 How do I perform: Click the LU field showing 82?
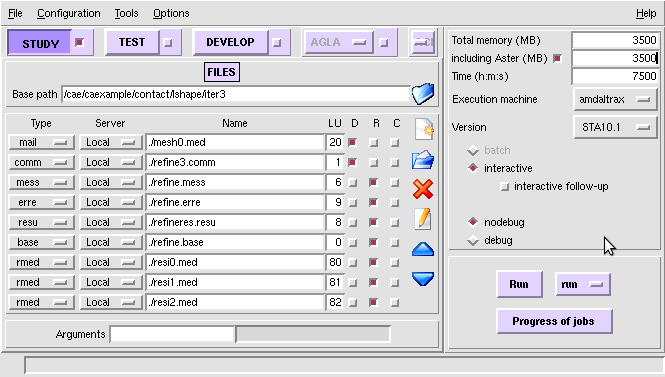pyautogui.click(x=335, y=302)
